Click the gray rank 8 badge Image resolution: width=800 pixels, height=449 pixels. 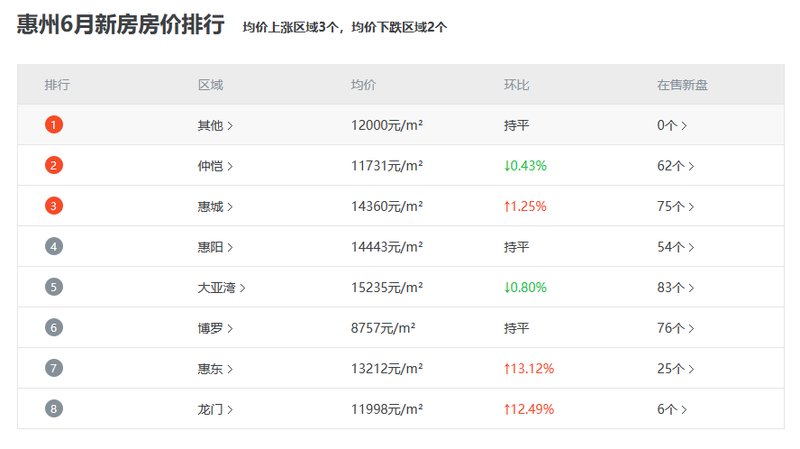pyautogui.click(x=54, y=409)
